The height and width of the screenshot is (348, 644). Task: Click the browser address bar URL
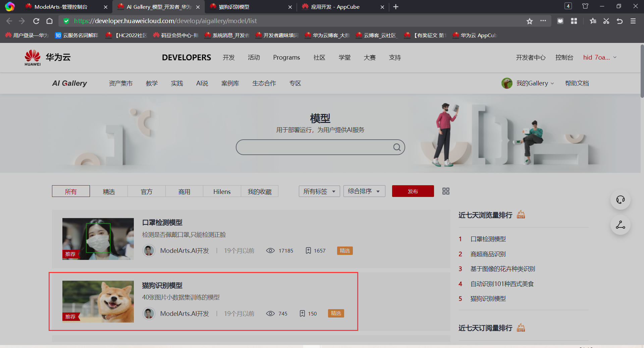(x=165, y=21)
